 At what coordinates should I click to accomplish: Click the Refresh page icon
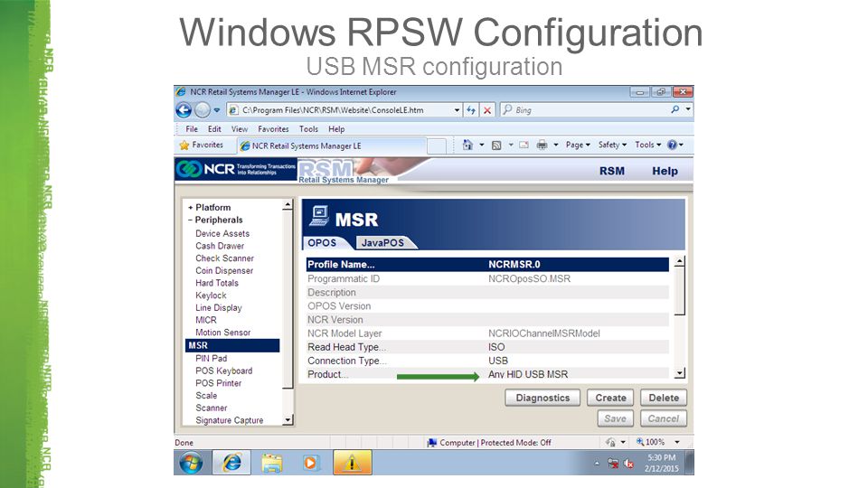tap(470, 110)
